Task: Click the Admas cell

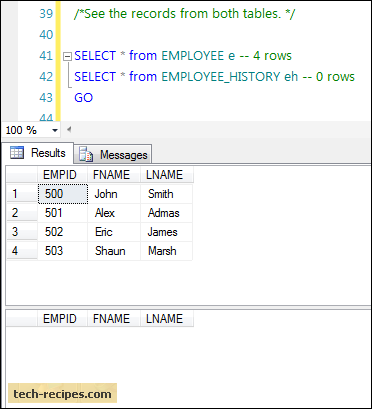Action: point(166,213)
